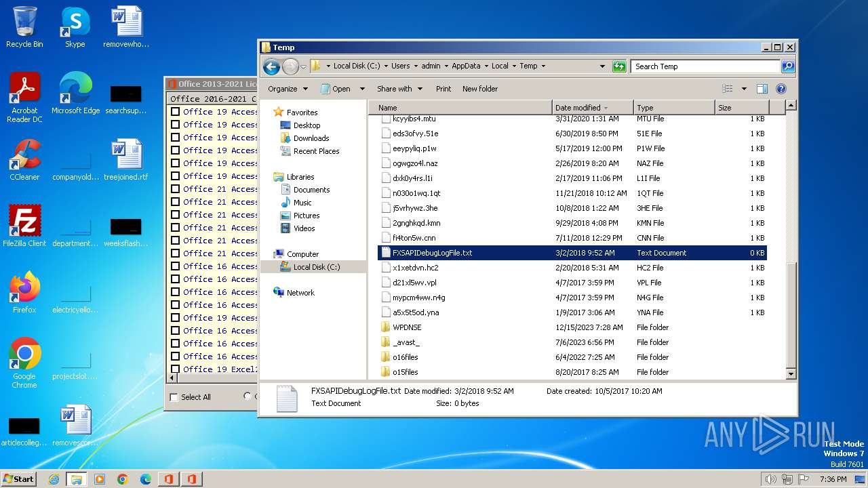Toggle the preview pane icon
868x488 pixels.
pyautogui.click(x=762, y=89)
